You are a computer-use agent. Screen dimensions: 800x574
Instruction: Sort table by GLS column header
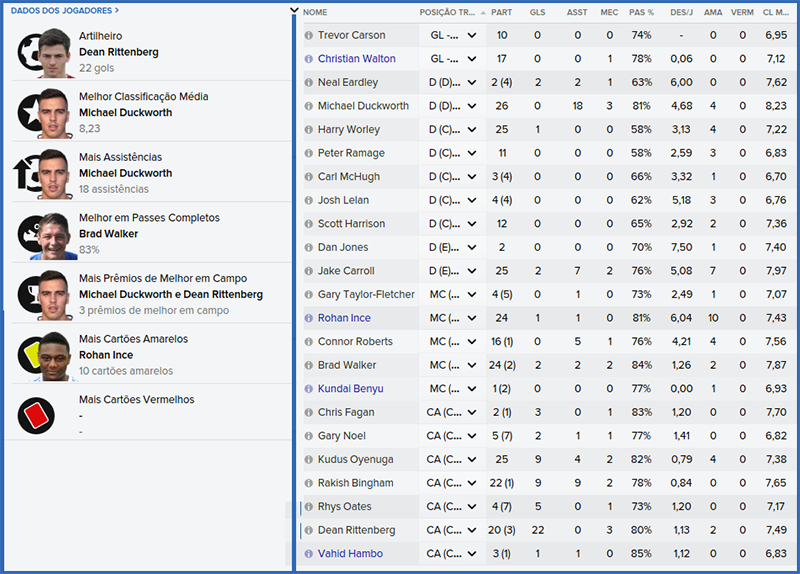point(537,13)
